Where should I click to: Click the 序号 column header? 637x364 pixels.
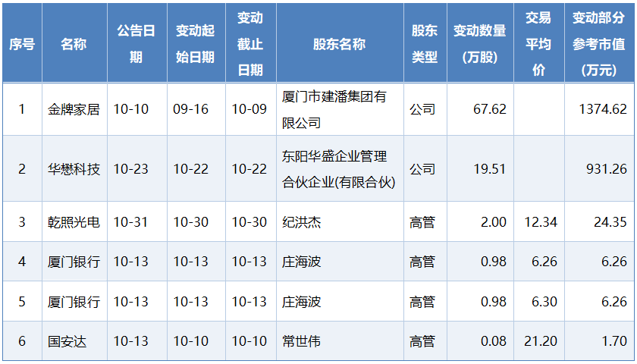pyautogui.click(x=22, y=44)
